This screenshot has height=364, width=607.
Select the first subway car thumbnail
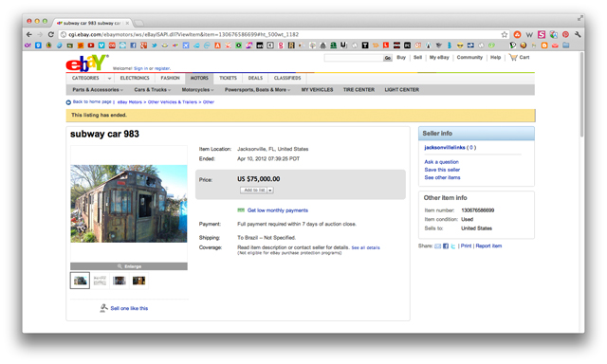(80, 281)
